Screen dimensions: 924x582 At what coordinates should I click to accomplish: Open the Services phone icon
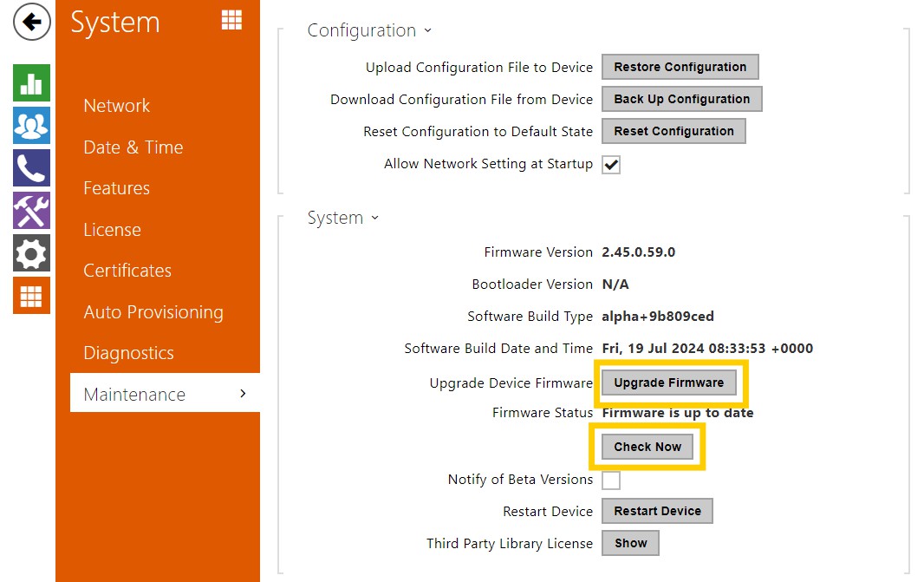(x=31, y=168)
